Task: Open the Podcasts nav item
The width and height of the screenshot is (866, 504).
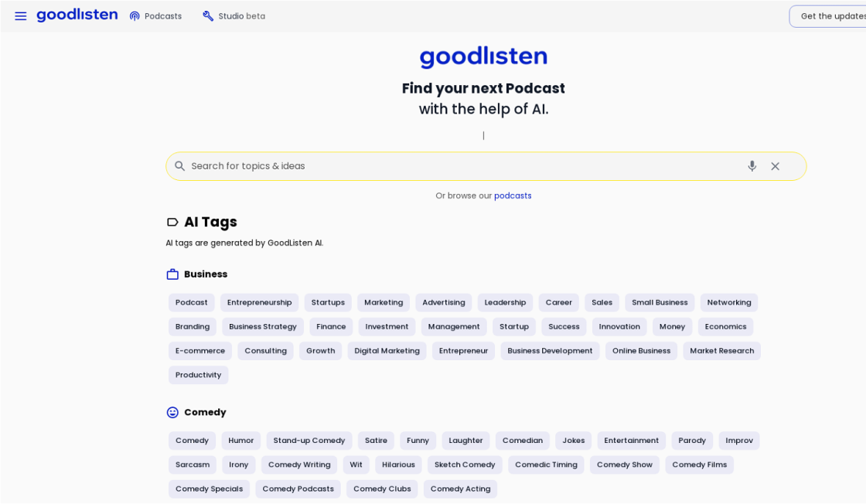Action: click(155, 16)
